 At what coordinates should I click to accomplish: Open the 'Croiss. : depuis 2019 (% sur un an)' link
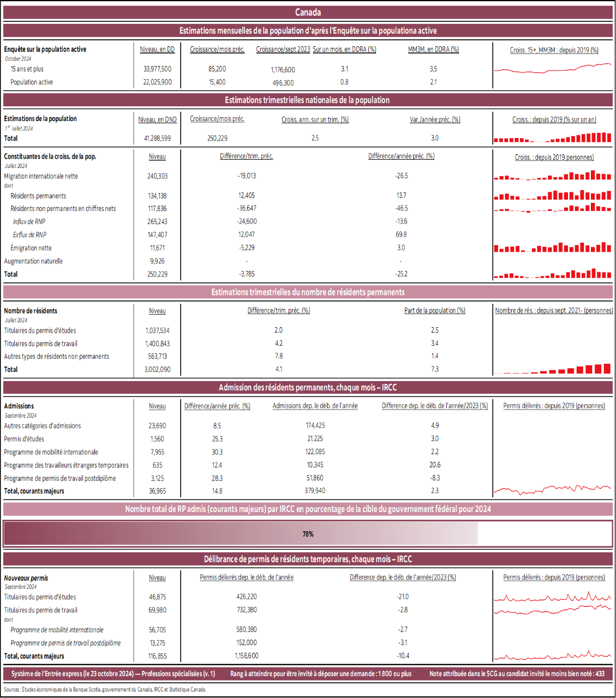[x=554, y=119]
